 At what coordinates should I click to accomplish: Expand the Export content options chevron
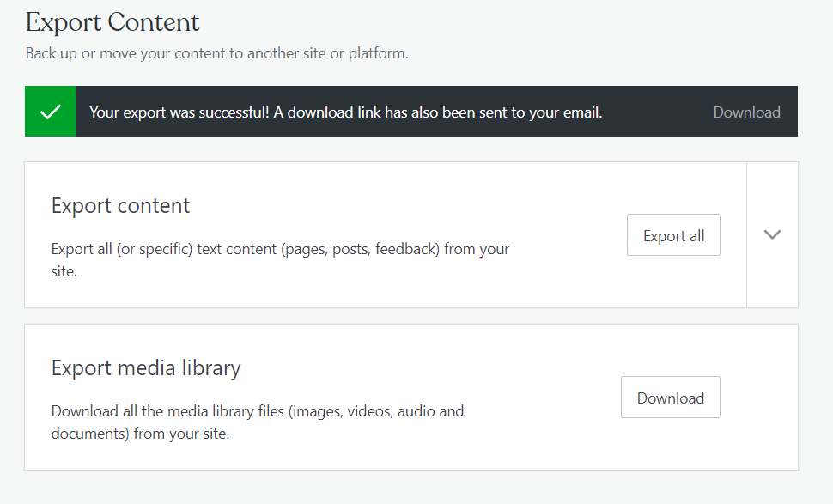[772, 234]
